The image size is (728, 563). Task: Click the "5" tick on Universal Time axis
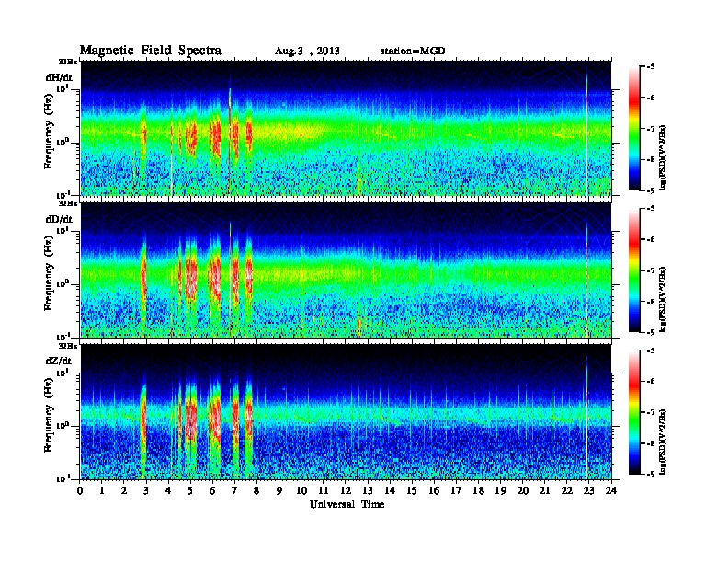coord(190,491)
